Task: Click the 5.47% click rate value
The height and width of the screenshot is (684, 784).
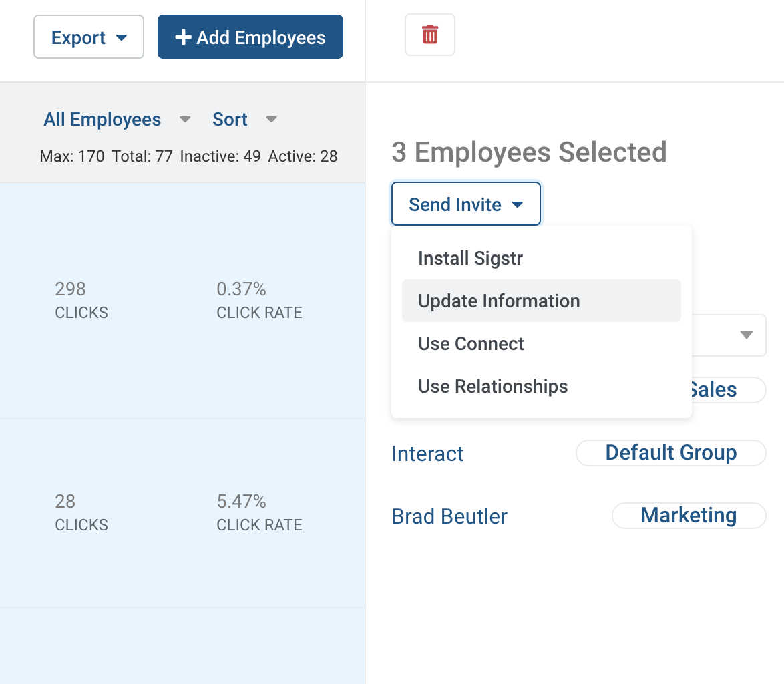Action: tap(241, 502)
